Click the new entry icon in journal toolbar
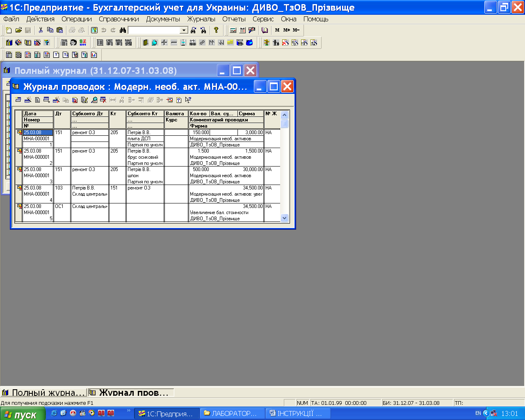 pyautogui.click(x=18, y=100)
